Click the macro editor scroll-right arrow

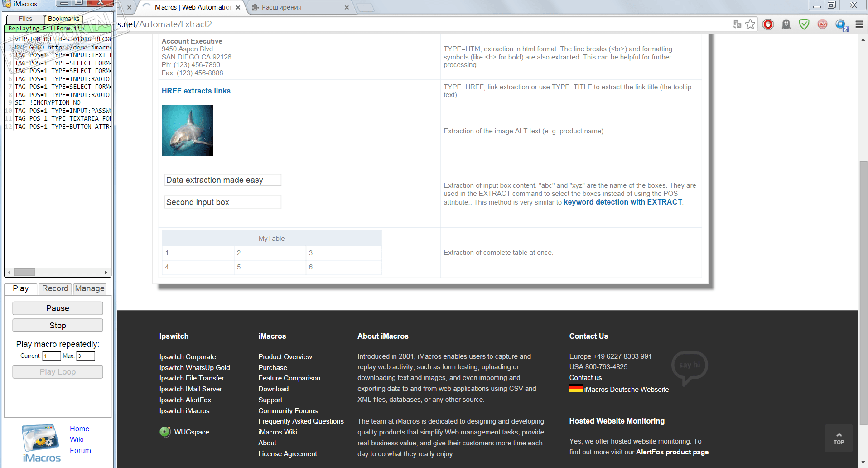(x=106, y=272)
